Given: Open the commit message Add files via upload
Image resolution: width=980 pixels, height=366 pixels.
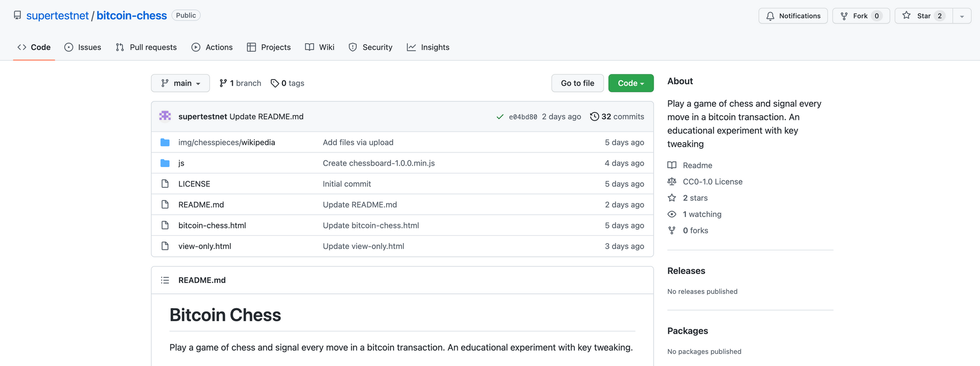Looking at the screenshot, I should click(358, 142).
